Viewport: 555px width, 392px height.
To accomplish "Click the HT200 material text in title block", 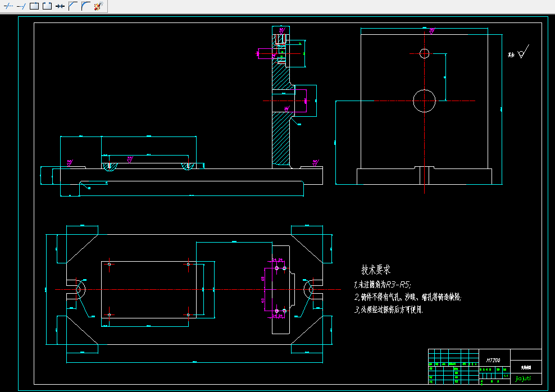I will 493,360.
